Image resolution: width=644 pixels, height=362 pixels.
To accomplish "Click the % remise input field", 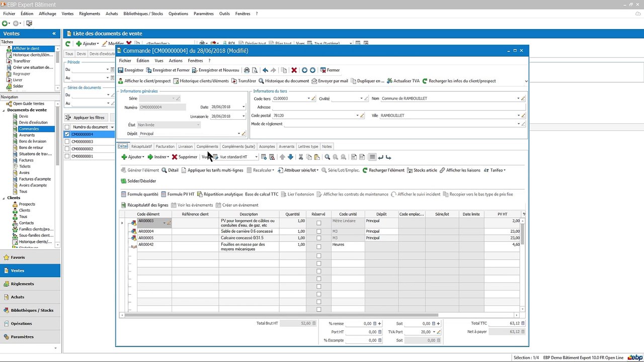I will click(x=361, y=324).
